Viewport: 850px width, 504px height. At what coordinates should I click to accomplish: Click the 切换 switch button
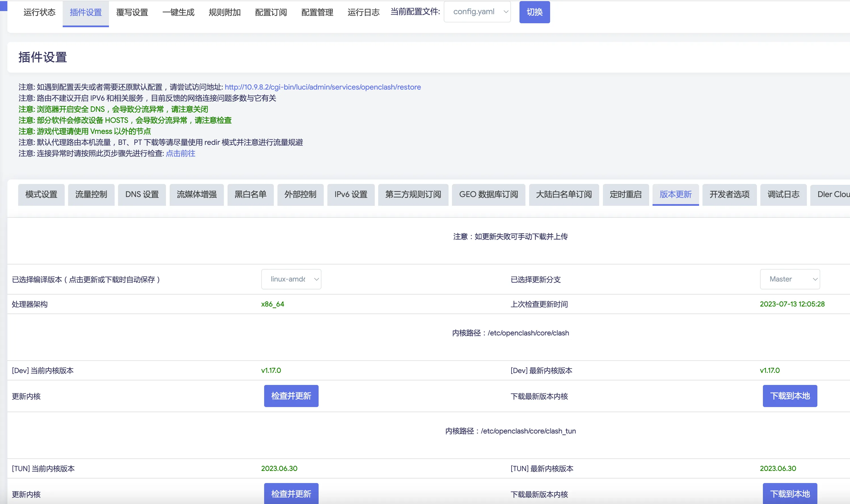(x=534, y=12)
